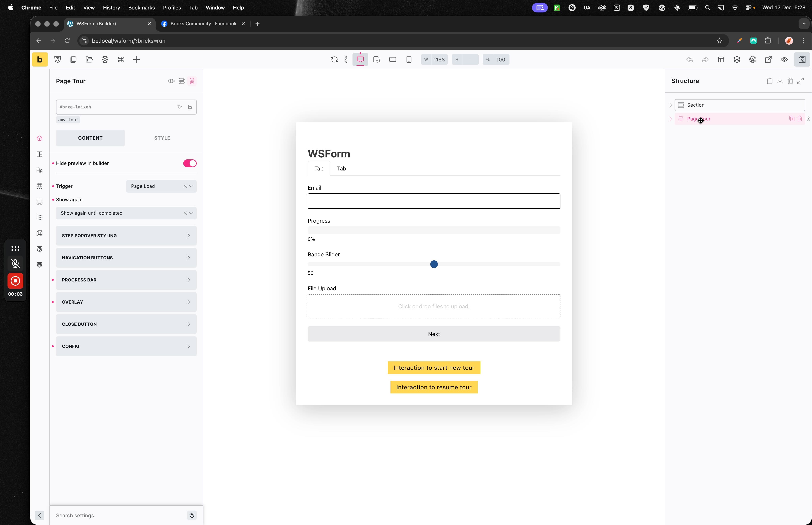The height and width of the screenshot is (525, 812).
Task: Open the Show again until completed dropdown
Action: click(126, 213)
